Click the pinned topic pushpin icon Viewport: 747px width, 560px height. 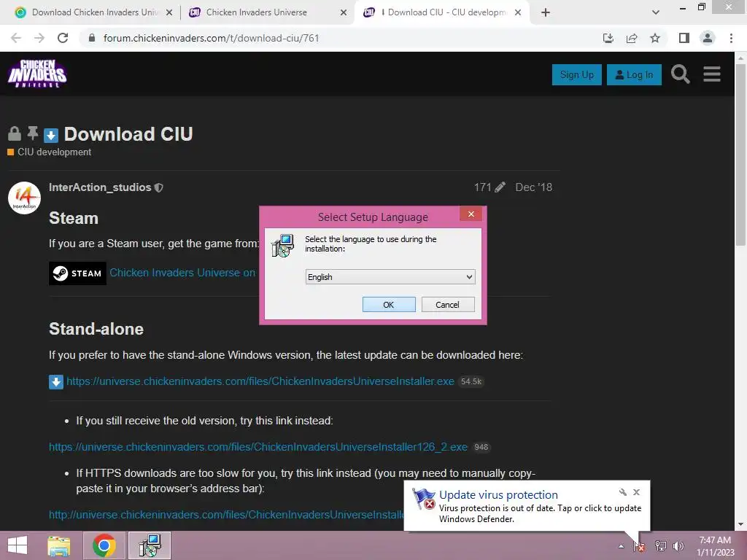click(x=32, y=133)
